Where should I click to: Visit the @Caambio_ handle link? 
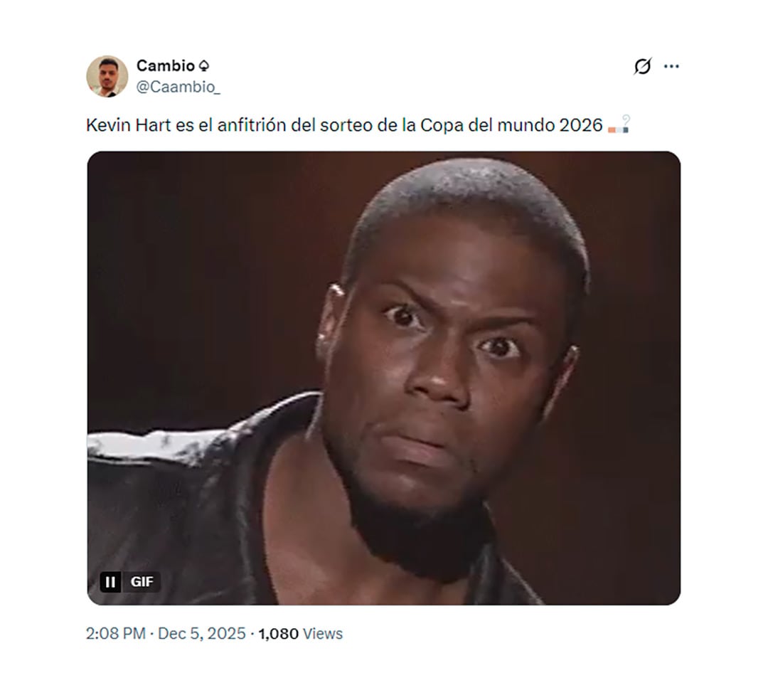[x=178, y=87]
